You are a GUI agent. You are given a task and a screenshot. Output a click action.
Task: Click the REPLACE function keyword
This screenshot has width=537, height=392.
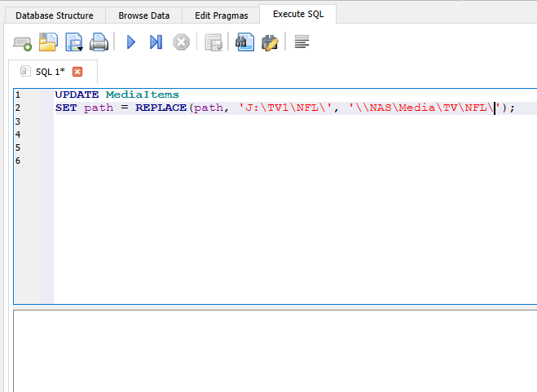tap(161, 108)
